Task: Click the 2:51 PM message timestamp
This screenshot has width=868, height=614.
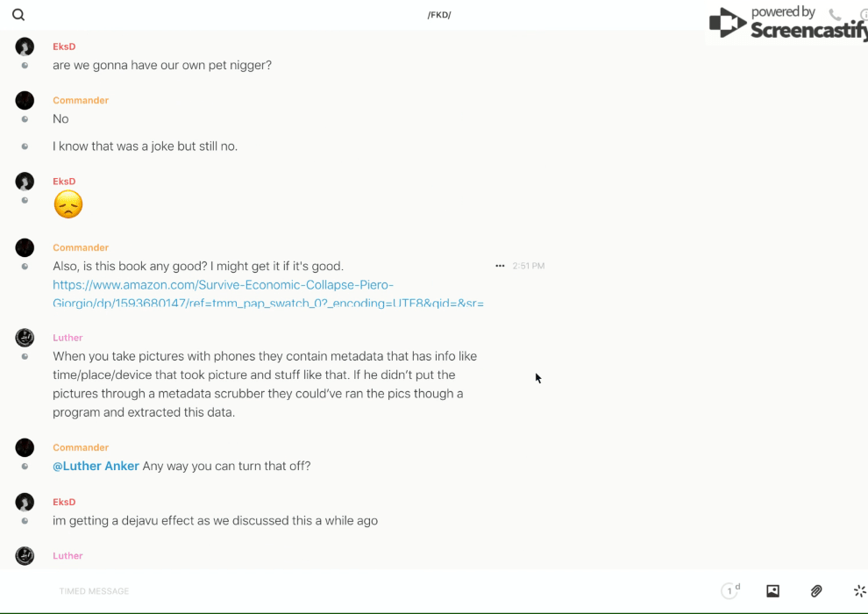Action: [x=529, y=266]
